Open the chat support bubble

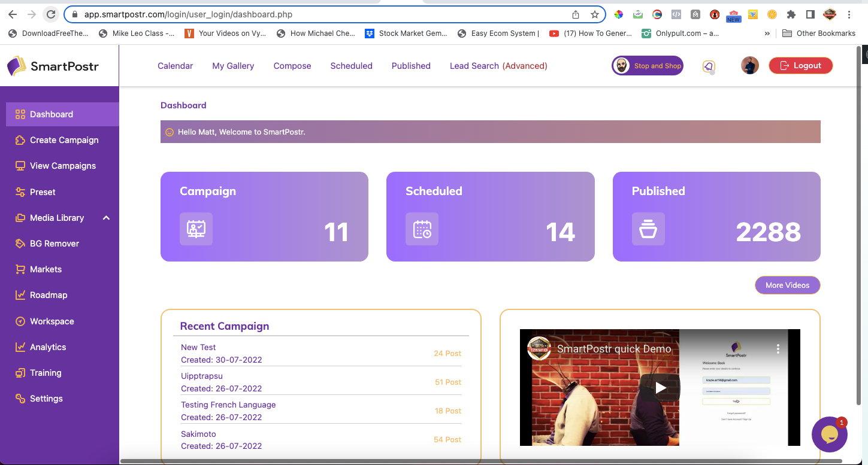pyautogui.click(x=830, y=434)
